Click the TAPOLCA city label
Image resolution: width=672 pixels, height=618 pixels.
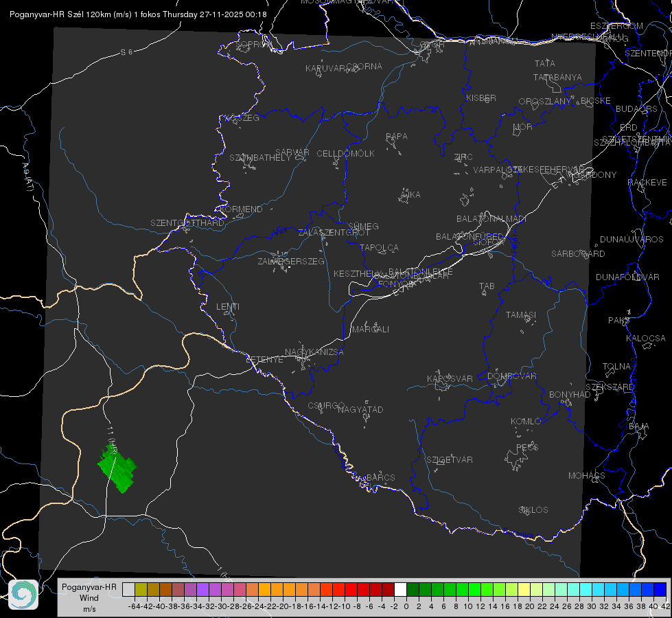coord(379,248)
